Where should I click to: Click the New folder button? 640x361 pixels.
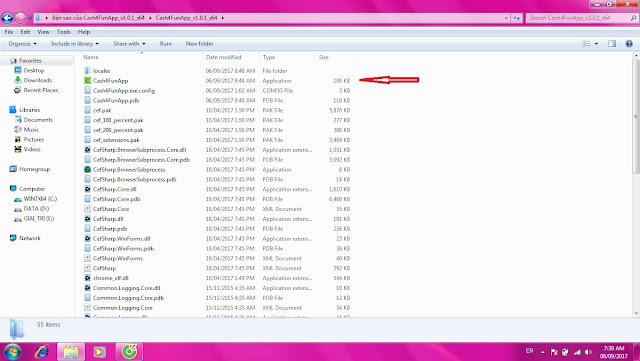pos(200,44)
